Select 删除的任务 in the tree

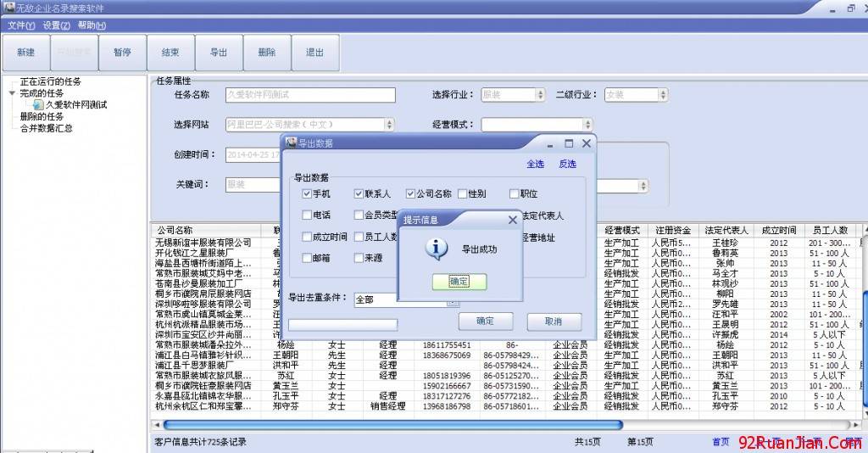42,116
